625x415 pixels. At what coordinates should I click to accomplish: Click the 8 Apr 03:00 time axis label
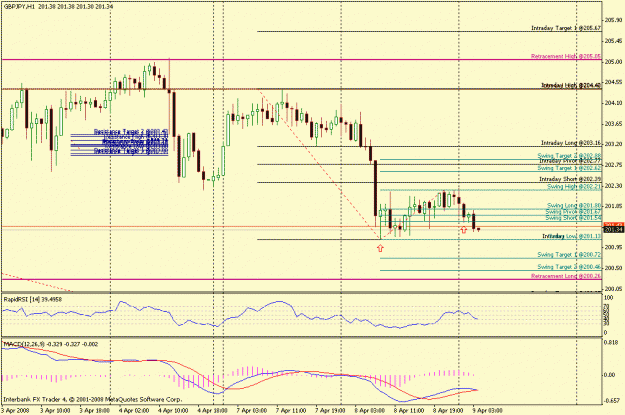coord(370,410)
